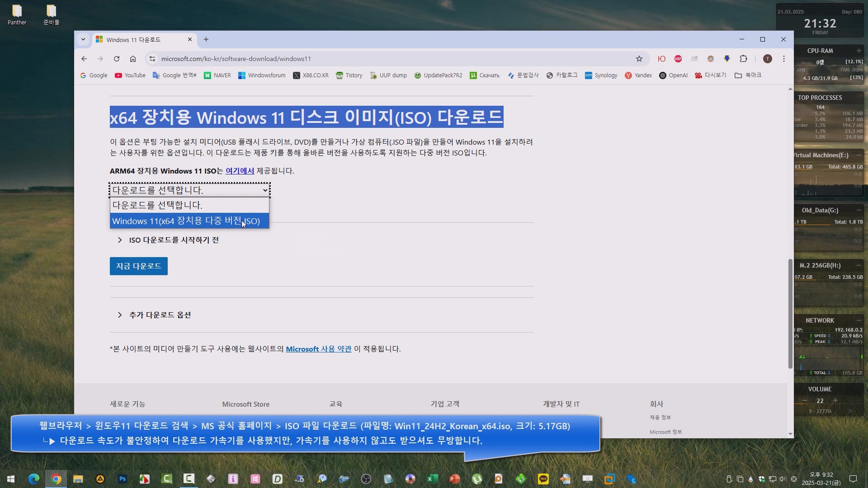The image size is (868, 488).
Task: View site information icon in address bar
Action: (152, 59)
